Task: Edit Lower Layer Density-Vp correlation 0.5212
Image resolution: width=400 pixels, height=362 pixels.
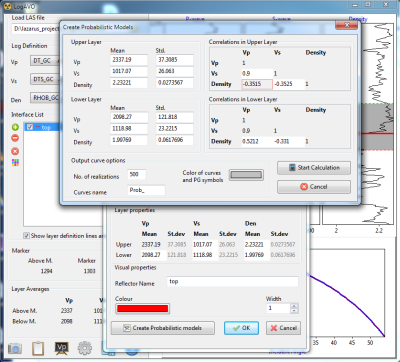Action: pyautogui.click(x=257, y=141)
